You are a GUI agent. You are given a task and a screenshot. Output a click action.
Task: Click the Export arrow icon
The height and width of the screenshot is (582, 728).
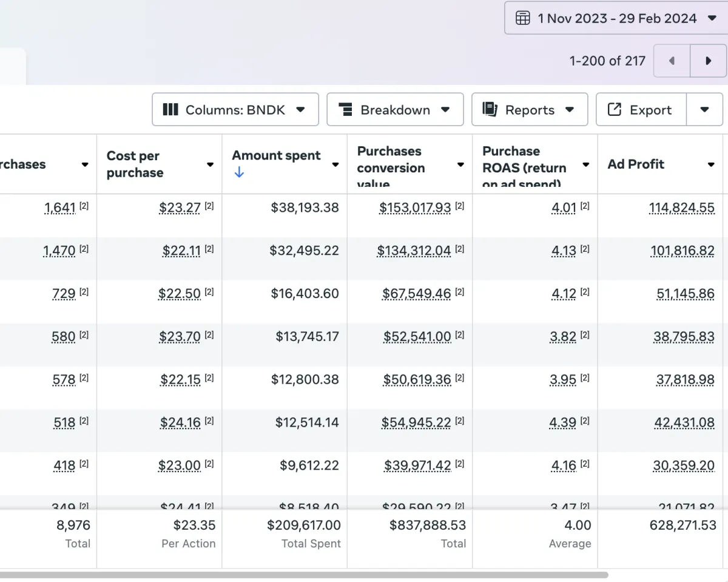click(615, 109)
